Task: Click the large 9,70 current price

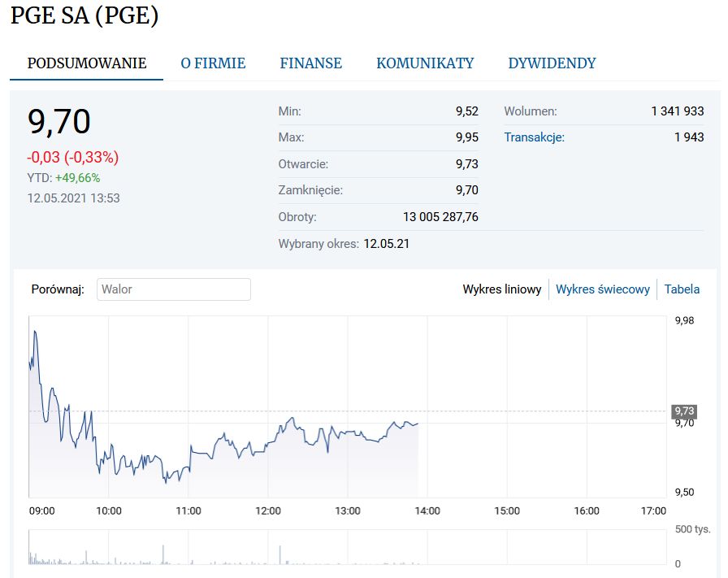Action: (58, 122)
